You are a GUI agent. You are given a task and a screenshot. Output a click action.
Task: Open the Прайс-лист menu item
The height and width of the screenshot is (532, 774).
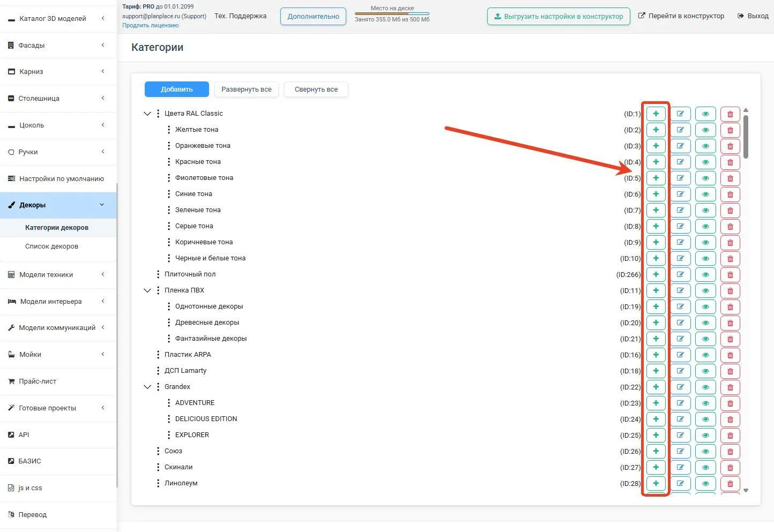[x=58, y=381]
